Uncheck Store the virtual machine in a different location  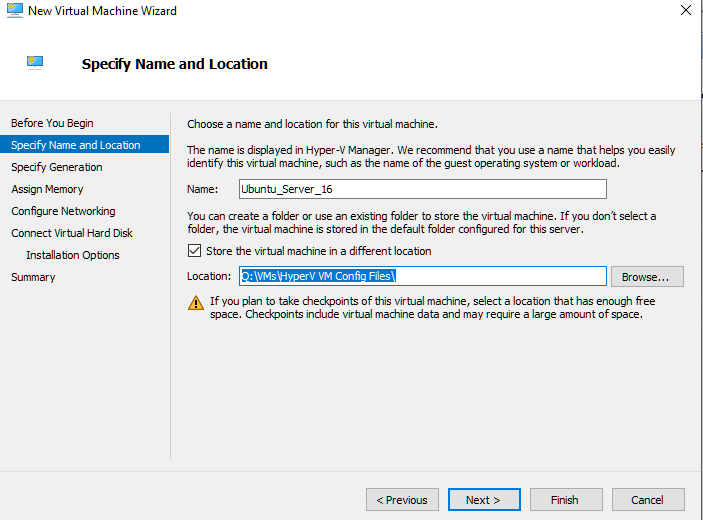194,251
